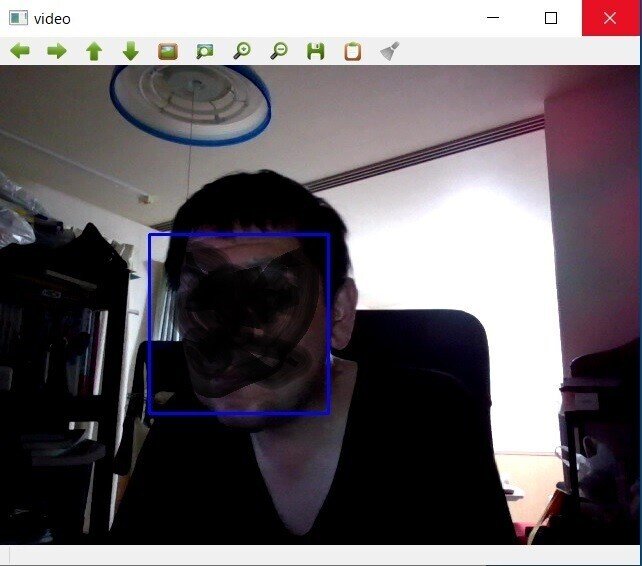This screenshot has height=566, width=642.
Task: Click the video frame display area
Action: coord(319,305)
